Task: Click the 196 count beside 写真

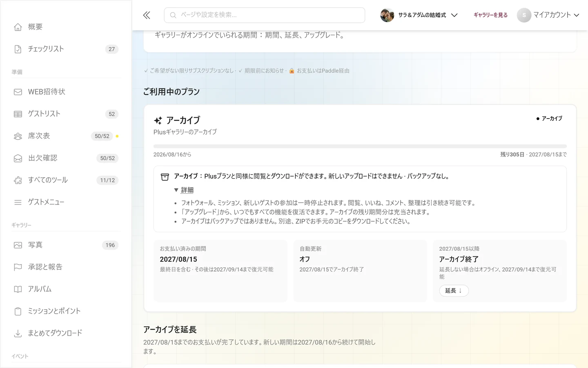Action: 110,245
